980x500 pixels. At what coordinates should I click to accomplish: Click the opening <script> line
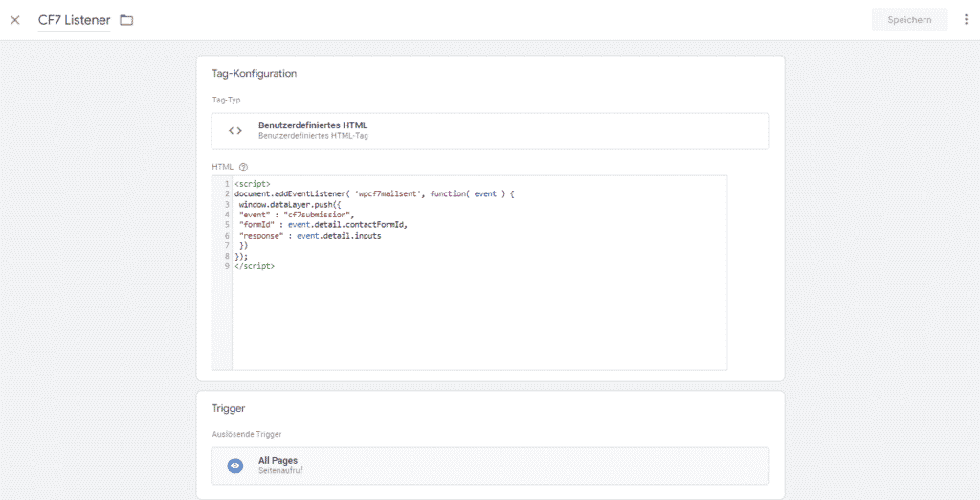pyautogui.click(x=252, y=184)
